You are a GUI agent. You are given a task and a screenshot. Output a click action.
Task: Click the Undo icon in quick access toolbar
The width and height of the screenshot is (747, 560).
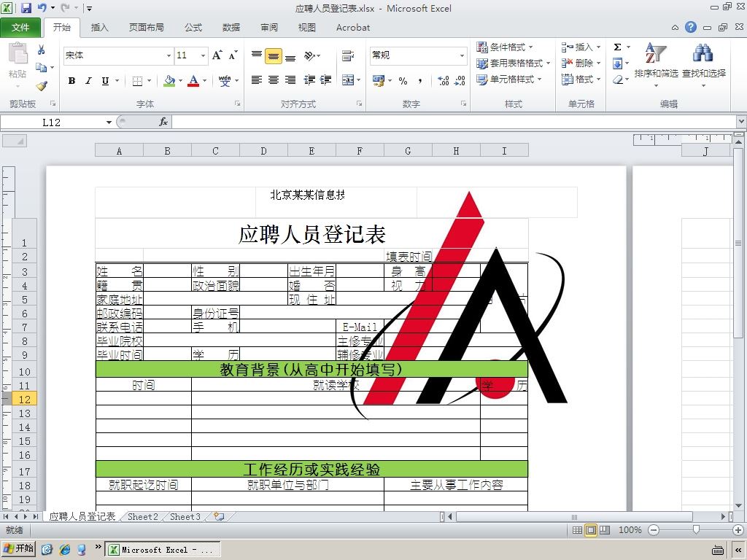tap(42, 7)
